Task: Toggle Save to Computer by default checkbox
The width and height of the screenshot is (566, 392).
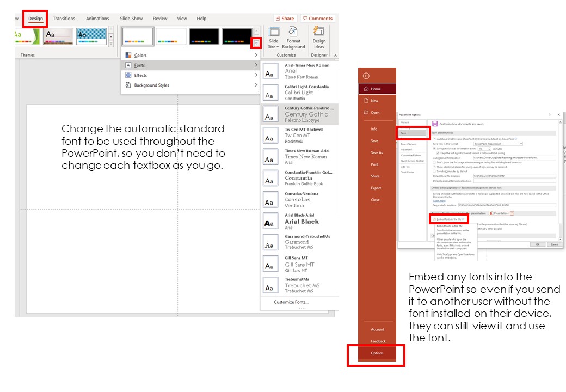Action: tap(434, 171)
